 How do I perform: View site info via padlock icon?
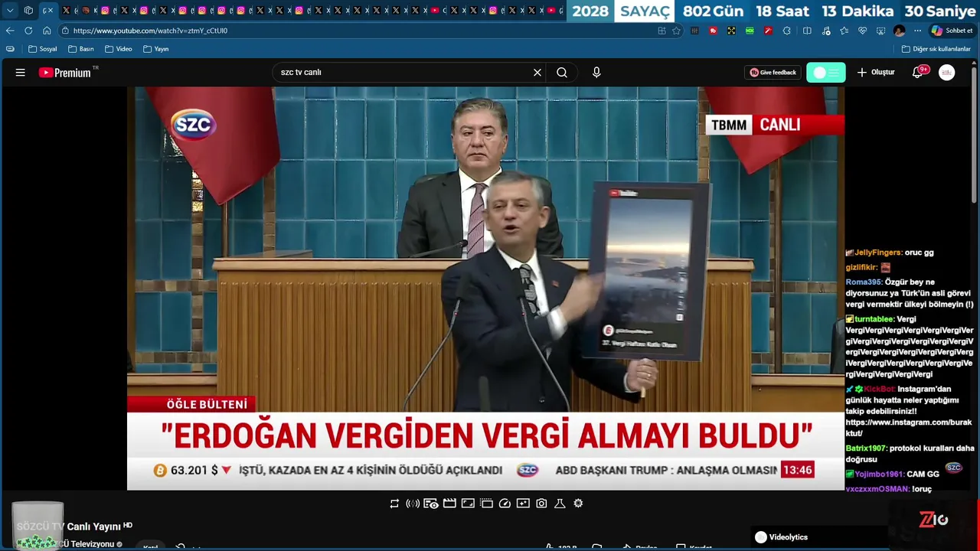66,31
